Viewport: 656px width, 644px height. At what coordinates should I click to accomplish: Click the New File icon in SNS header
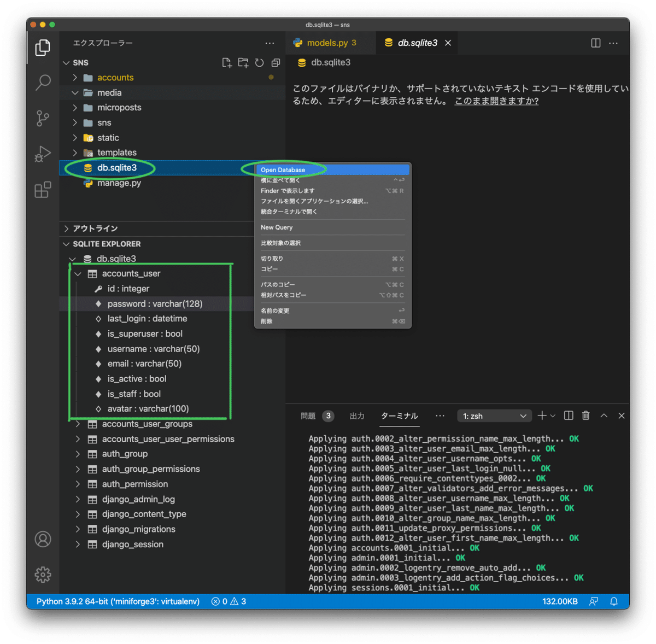(227, 63)
